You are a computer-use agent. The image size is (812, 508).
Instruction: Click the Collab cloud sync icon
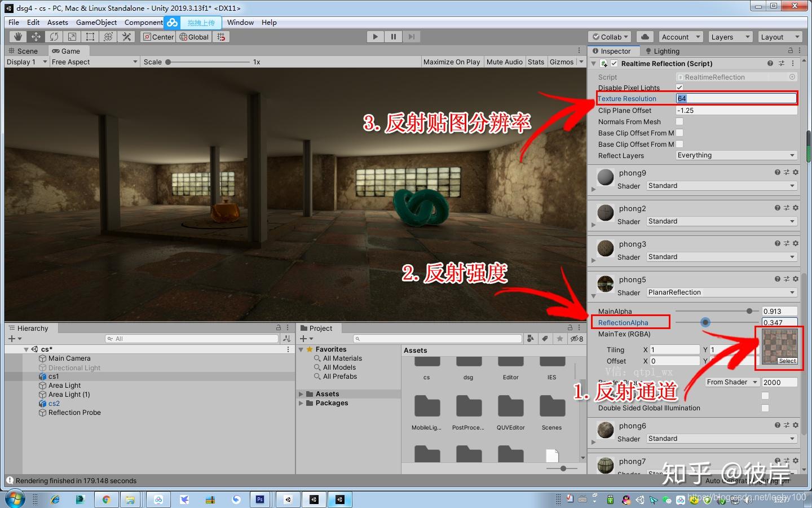coord(645,36)
